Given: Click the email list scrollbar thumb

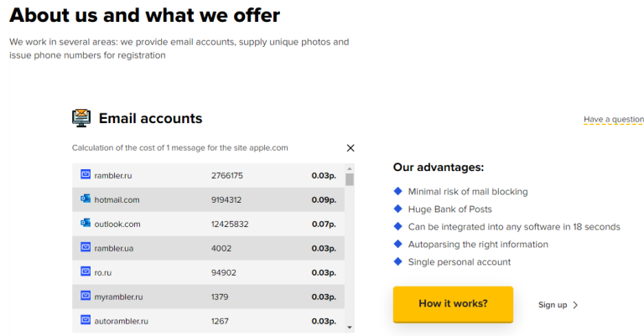Looking at the screenshot, I should pos(350,179).
